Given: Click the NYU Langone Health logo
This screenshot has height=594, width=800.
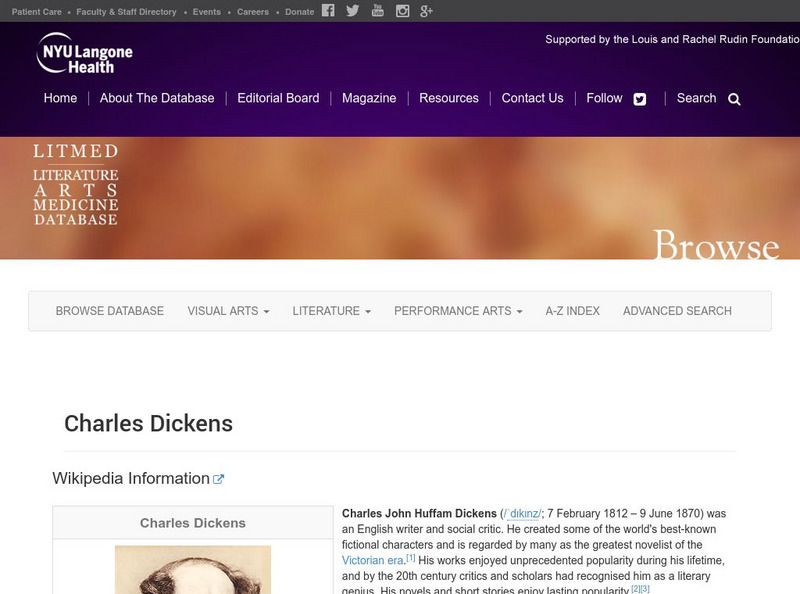Looking at the screenshot, I should coord(84,52).
